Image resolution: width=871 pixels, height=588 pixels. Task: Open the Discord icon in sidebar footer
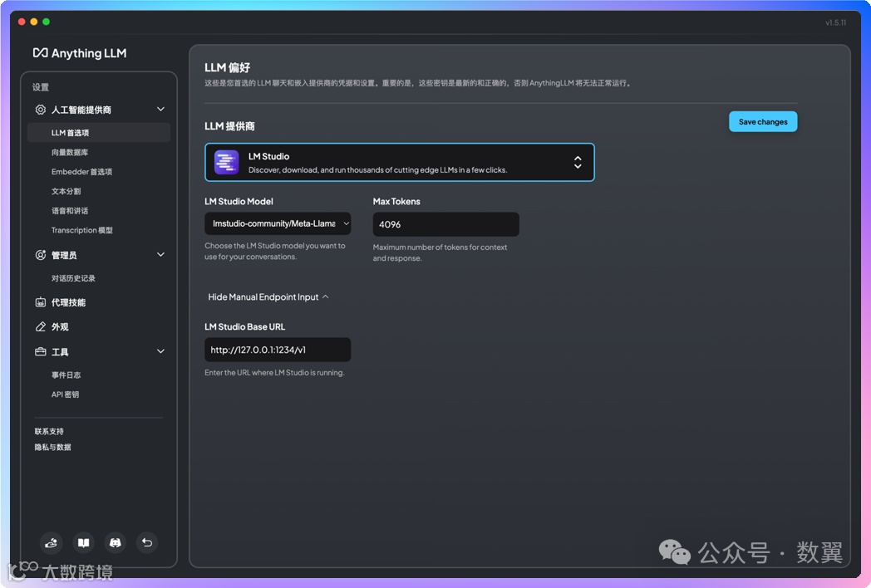click(115, 542)
